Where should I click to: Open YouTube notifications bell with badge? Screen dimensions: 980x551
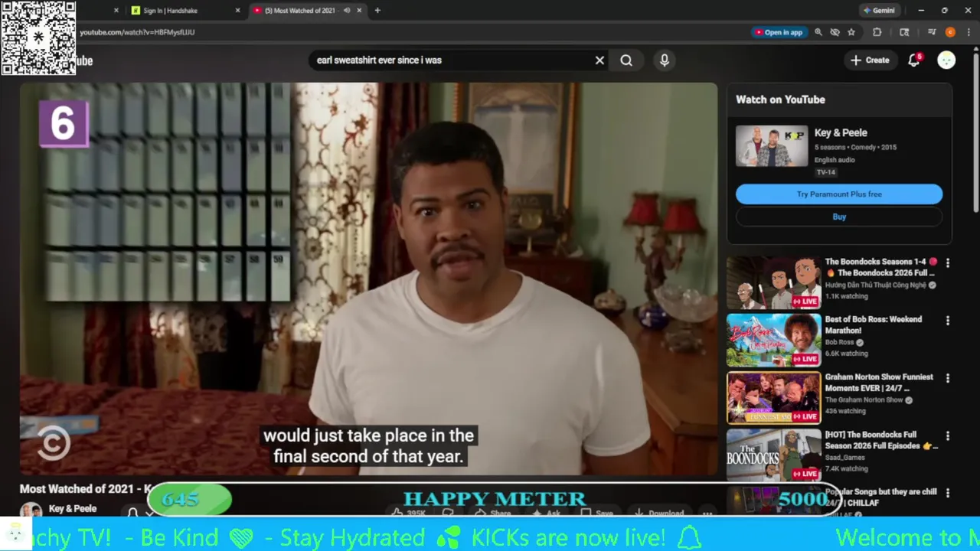pos(914,60)
